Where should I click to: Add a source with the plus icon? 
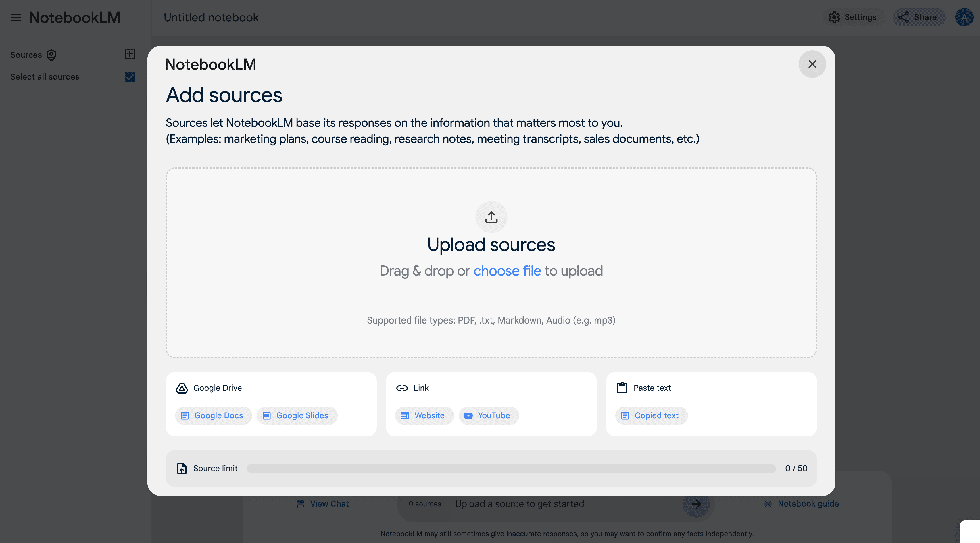point(130,54)
